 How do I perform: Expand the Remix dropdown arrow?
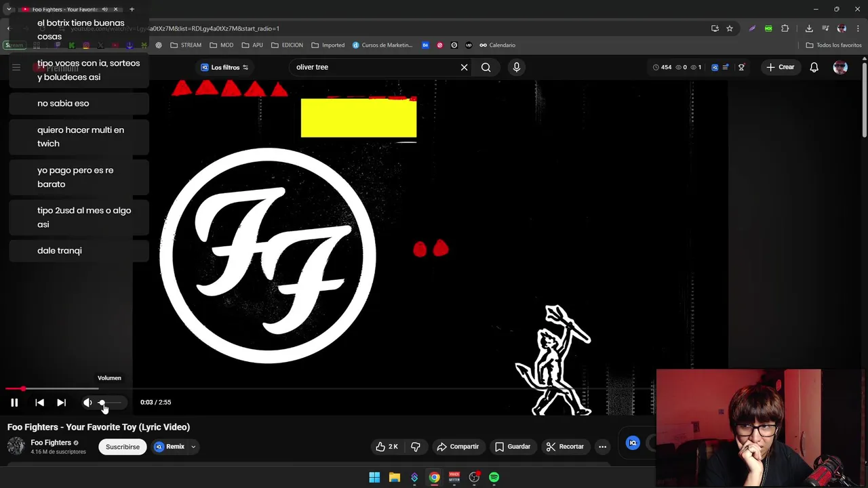(193, 447)
